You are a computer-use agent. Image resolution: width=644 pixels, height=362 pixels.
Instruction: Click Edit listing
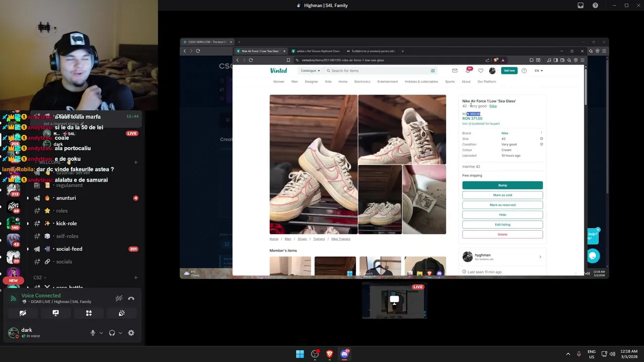(x=503, y=224)
